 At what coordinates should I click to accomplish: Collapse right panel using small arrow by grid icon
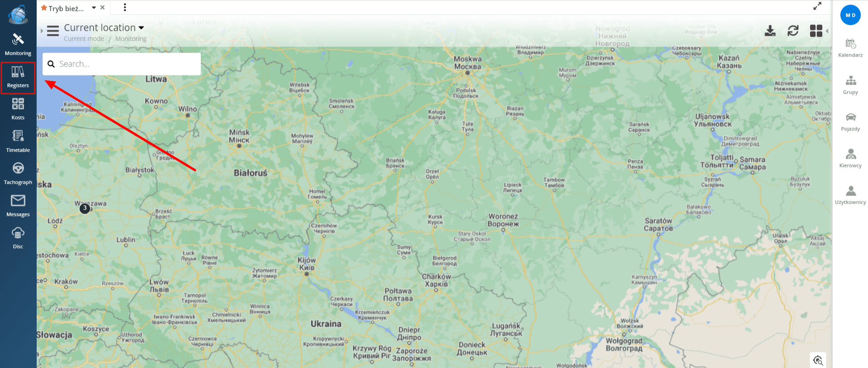pyautogui.click(x=827, y=31)
